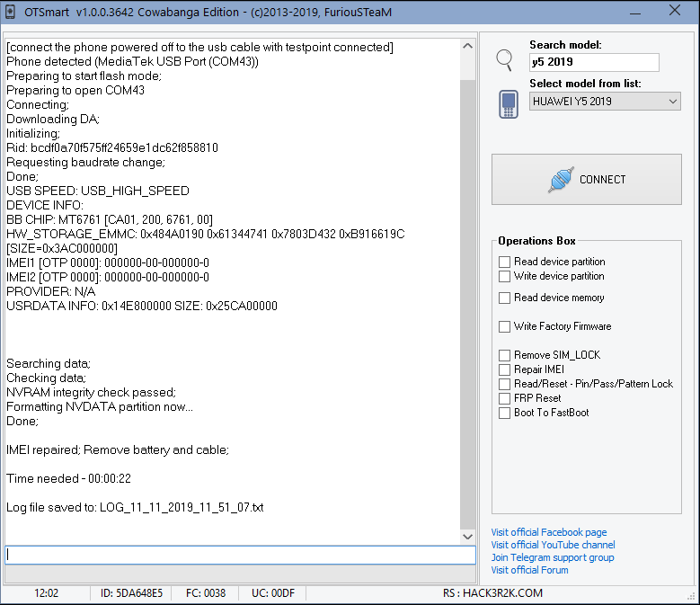
Task: Select Read/Reset Pin/Pass/Pattern Lock checkbox
Action: (x=504, y=384)
